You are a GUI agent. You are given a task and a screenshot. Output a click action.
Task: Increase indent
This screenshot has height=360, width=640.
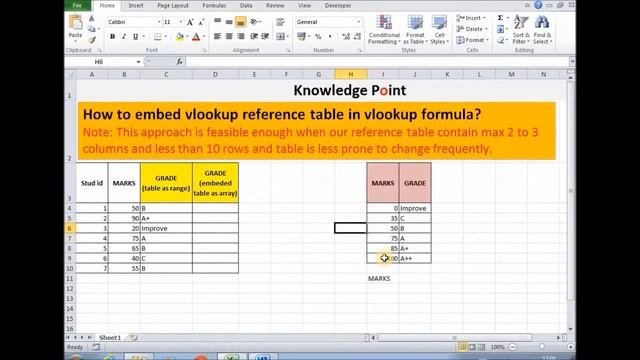[265, 37]
